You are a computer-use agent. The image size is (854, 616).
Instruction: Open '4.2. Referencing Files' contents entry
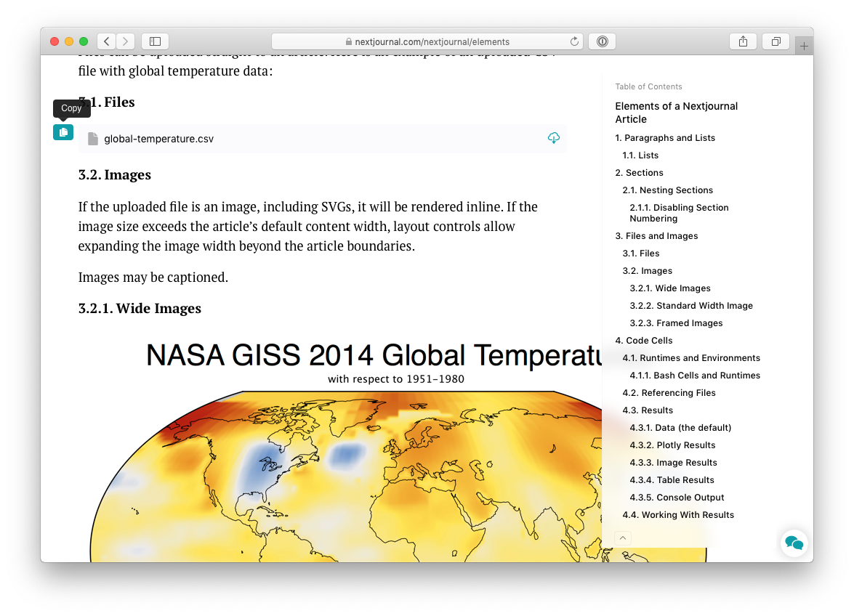coord(669,392)
